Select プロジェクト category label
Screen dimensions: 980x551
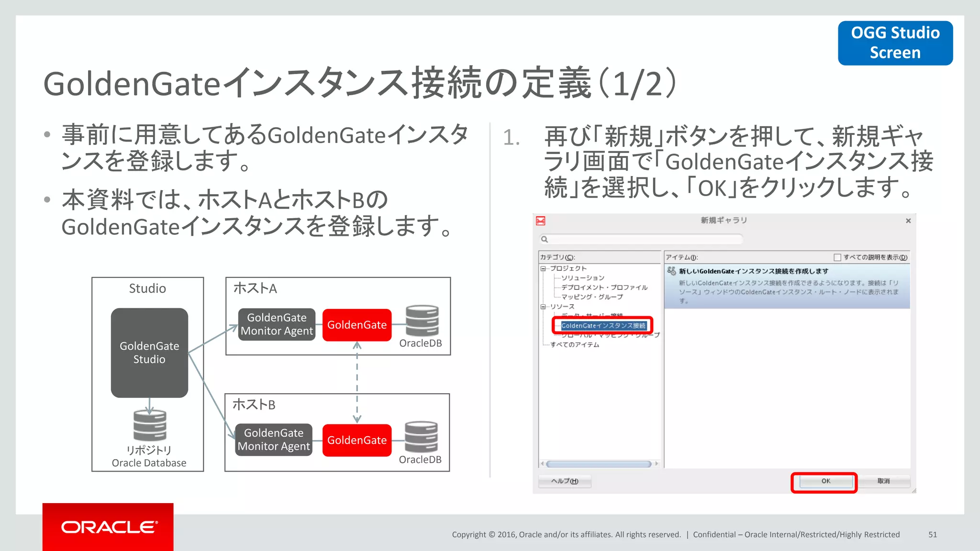pos(568,268)
